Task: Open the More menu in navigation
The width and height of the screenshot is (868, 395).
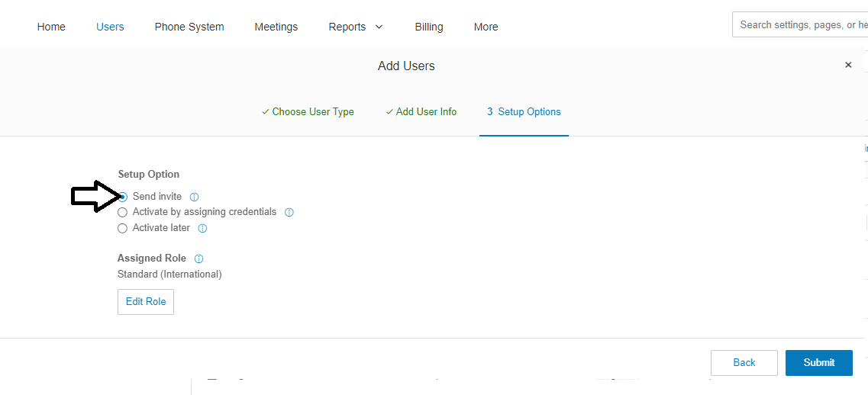Action: click(486, 27)
